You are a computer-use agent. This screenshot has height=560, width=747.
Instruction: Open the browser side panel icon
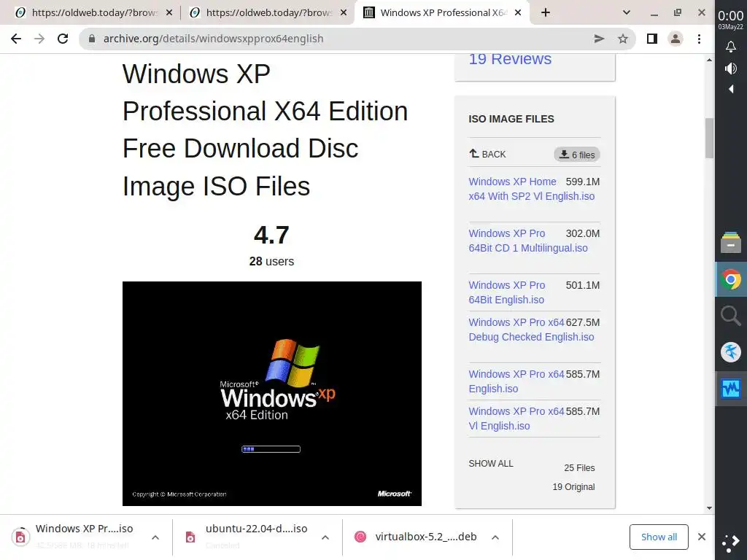pos(651,39)
